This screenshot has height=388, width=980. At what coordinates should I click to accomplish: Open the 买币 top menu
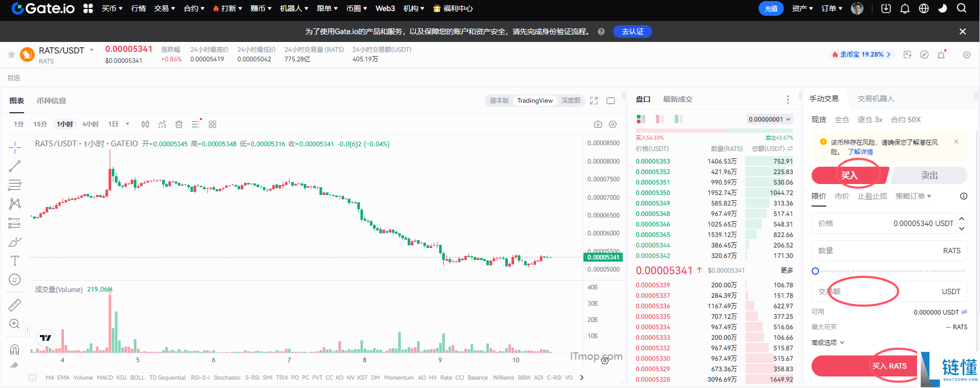coord(112,8)
